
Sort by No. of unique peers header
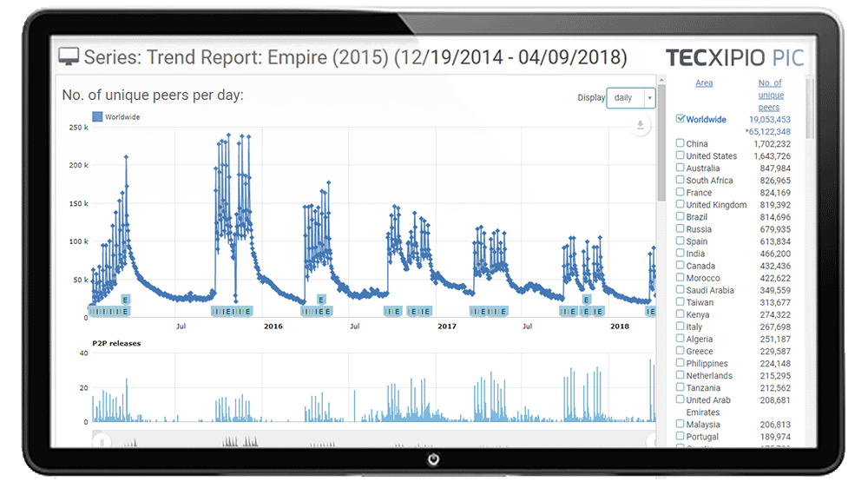click(770, 95)
